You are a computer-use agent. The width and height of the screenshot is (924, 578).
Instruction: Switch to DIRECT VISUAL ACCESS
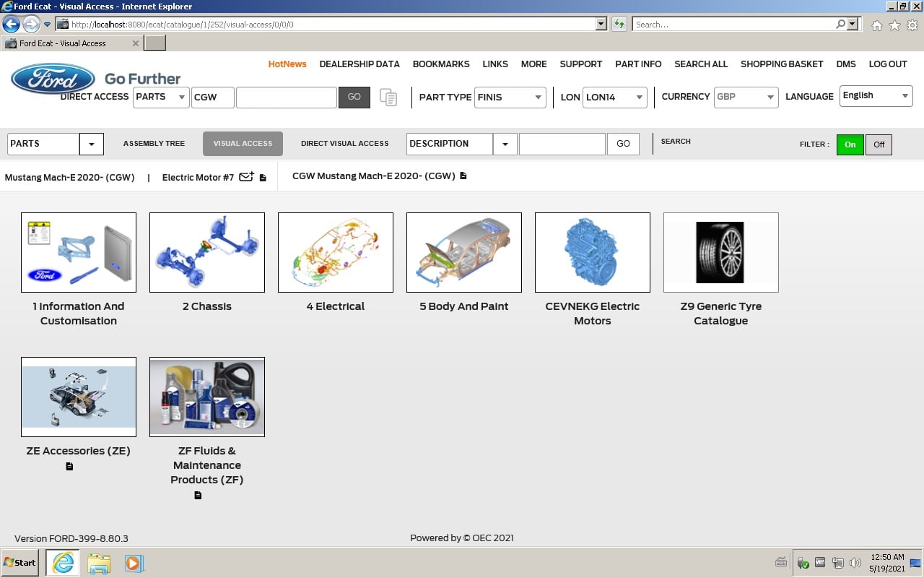tap(345, 144)
